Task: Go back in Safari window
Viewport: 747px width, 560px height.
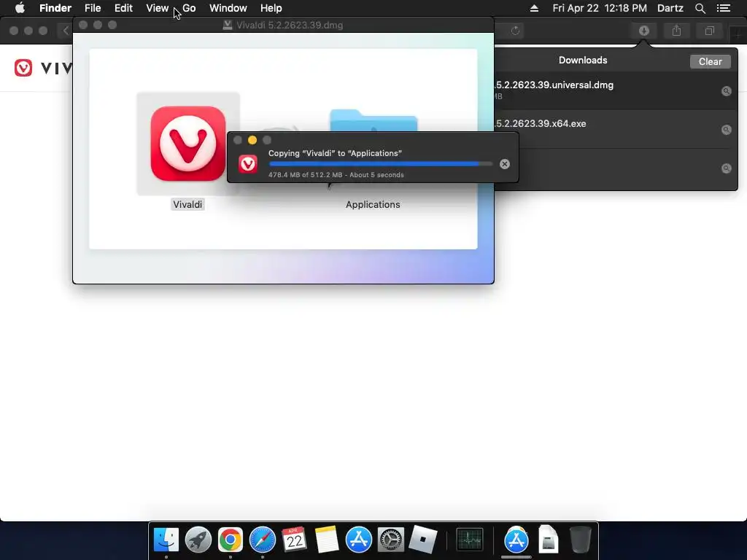Action: pyautogui.click(x=66, y=31)
